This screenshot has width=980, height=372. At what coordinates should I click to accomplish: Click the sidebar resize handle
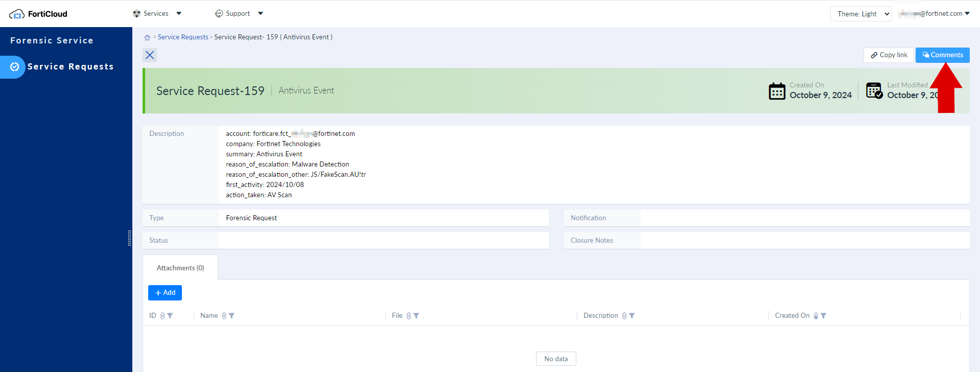(129, 238)
